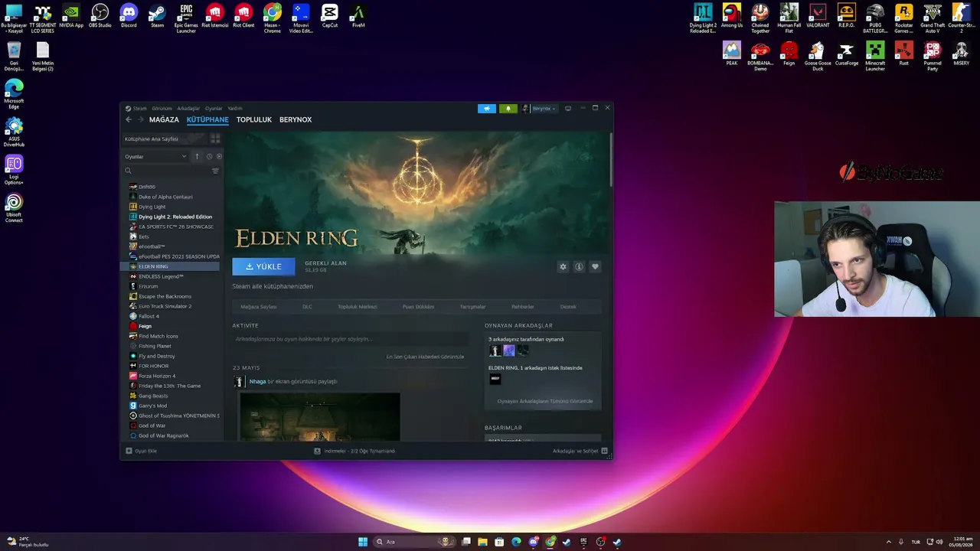Click the sort ascending arrow in library sidebar
The image size is (980, 551).
[x=197, y=156]
